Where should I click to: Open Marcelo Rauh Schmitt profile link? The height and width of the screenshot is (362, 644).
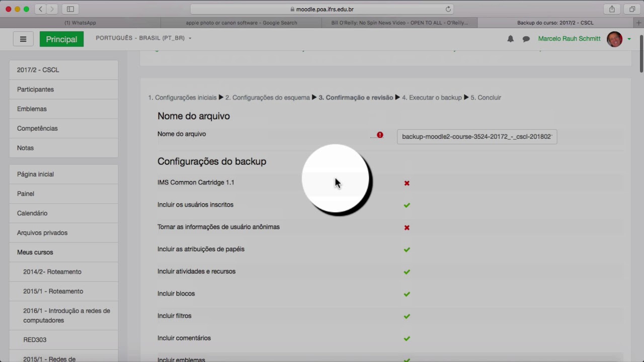569,39
